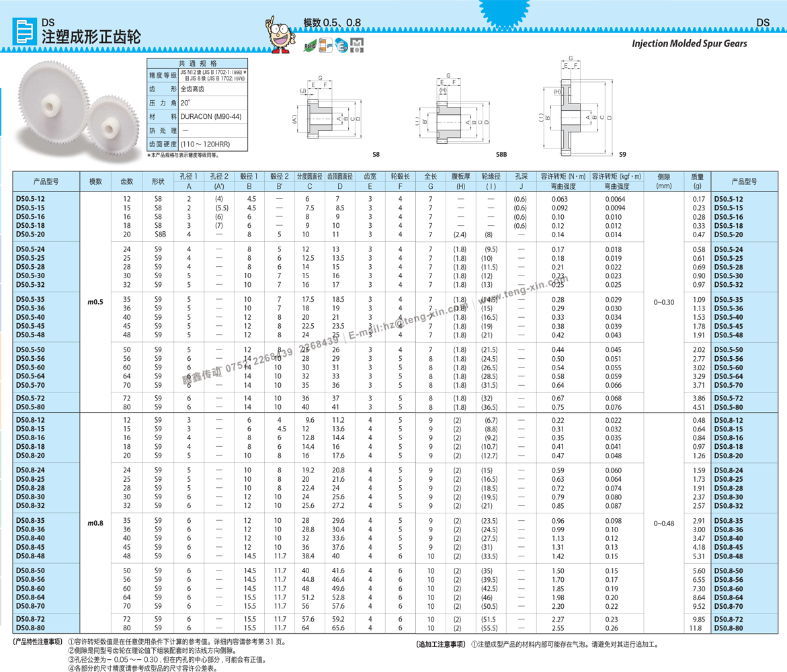This screenshot has height=672, width=787.
Task: Click the grey tool icon beside badges
Action: pos(364,57)
